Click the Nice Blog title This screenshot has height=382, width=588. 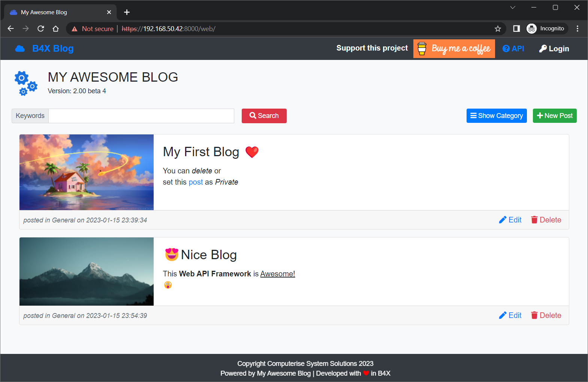209,255
